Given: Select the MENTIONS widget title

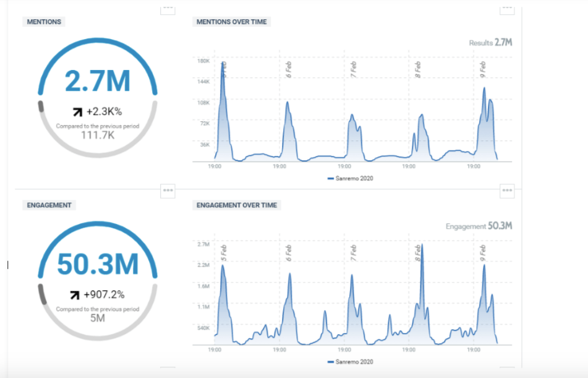Looking at the screenshot, I should click(x=44, y=22).
